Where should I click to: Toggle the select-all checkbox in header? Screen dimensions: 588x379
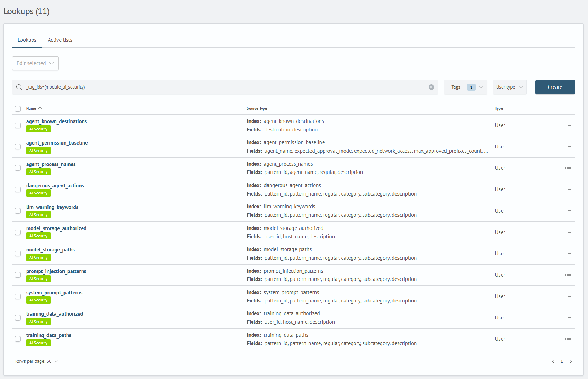[x=18, y=109]
